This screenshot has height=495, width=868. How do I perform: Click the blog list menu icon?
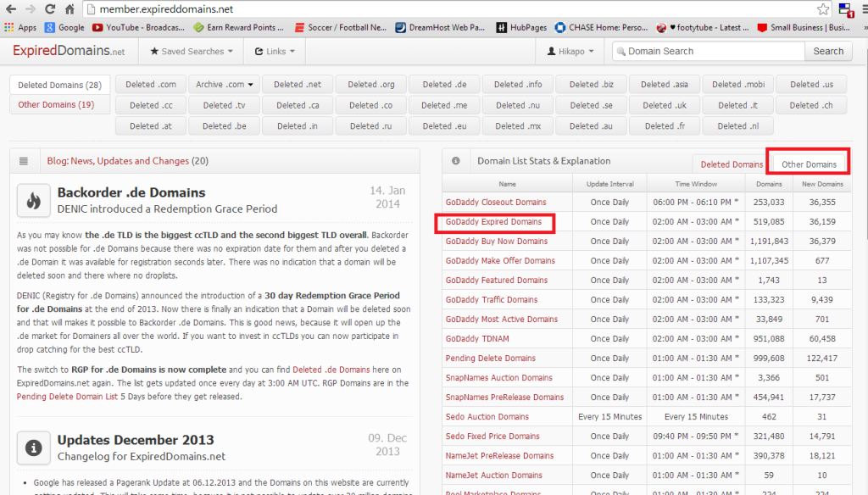click(23, 161)
